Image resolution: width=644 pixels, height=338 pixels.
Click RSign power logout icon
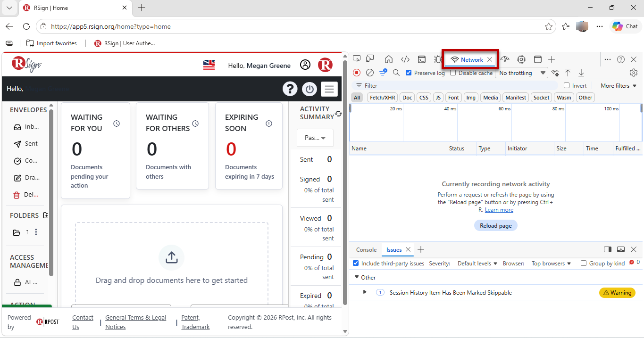tap(309, 89)
